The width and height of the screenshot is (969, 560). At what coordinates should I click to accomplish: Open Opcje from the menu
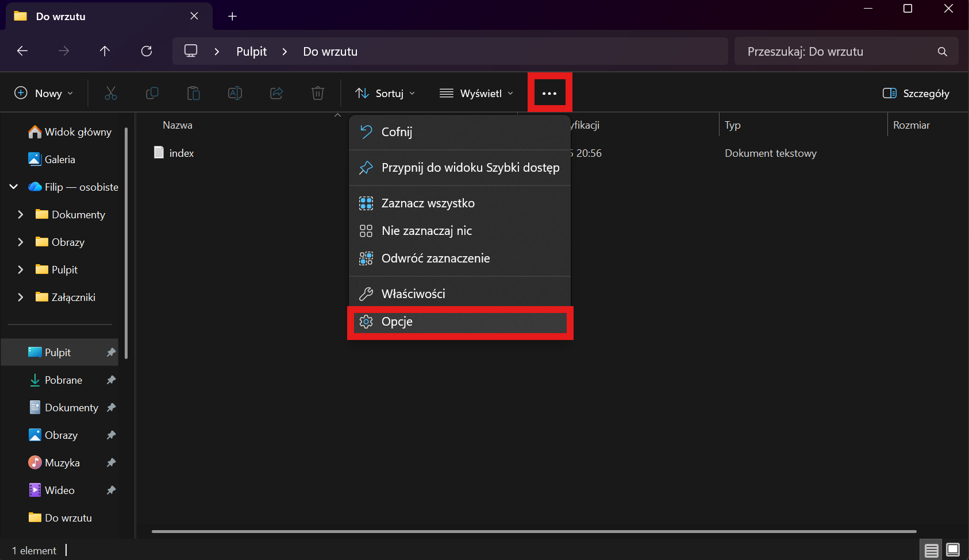[x=460, y=322]
